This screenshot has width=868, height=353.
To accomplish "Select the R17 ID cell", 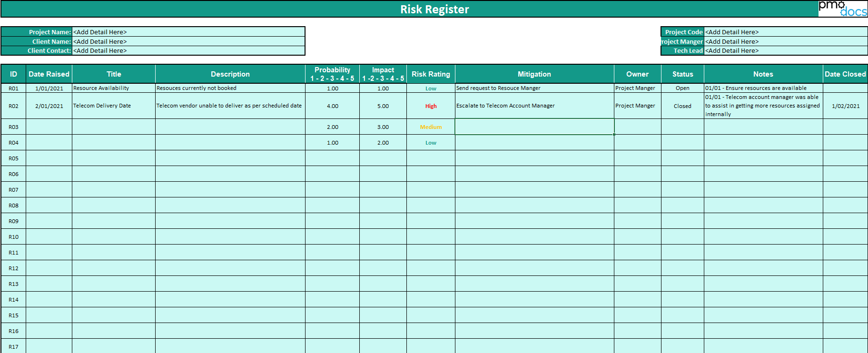I will click(13, 346).
